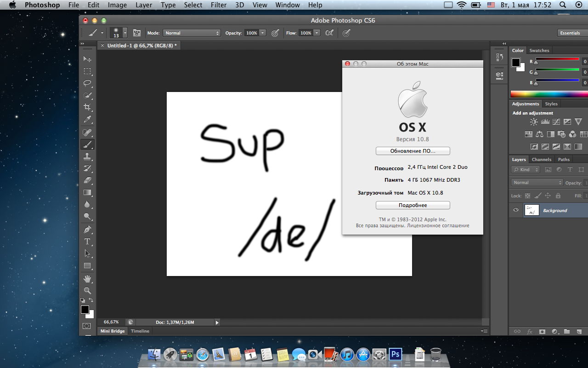This screenshot has height=368, width=588.
Task: Select the Path Selection tool
Action: 87,253
